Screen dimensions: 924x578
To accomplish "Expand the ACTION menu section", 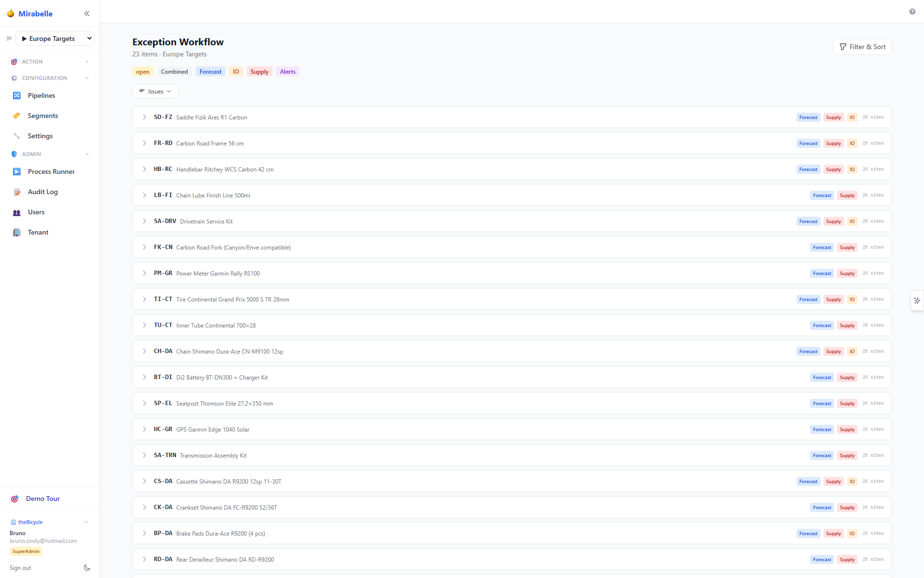I will [x=50, y=62].
